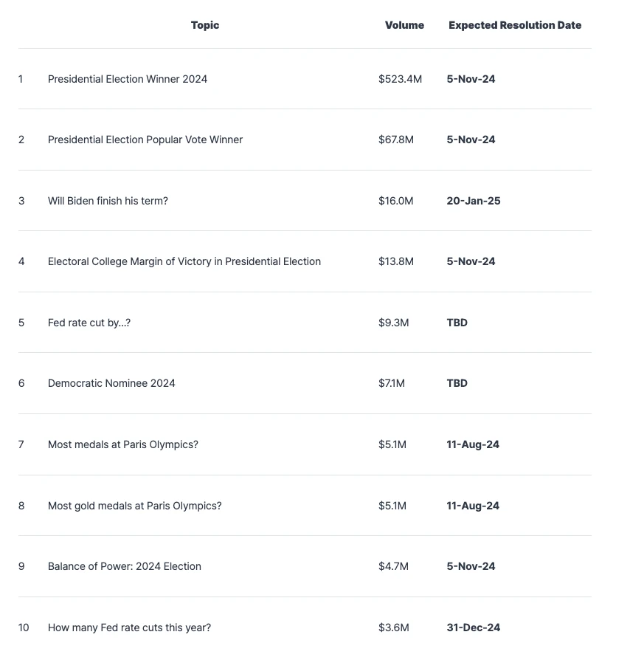Click the $4.7M volume cell
Screen dimensions: 644x660
point(393,566)
